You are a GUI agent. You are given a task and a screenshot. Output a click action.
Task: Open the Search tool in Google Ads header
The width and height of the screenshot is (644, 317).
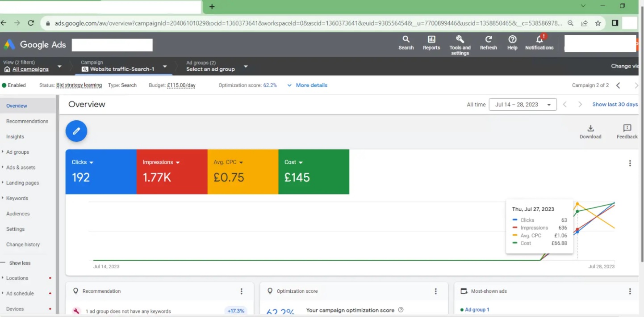tap(406, 43)
